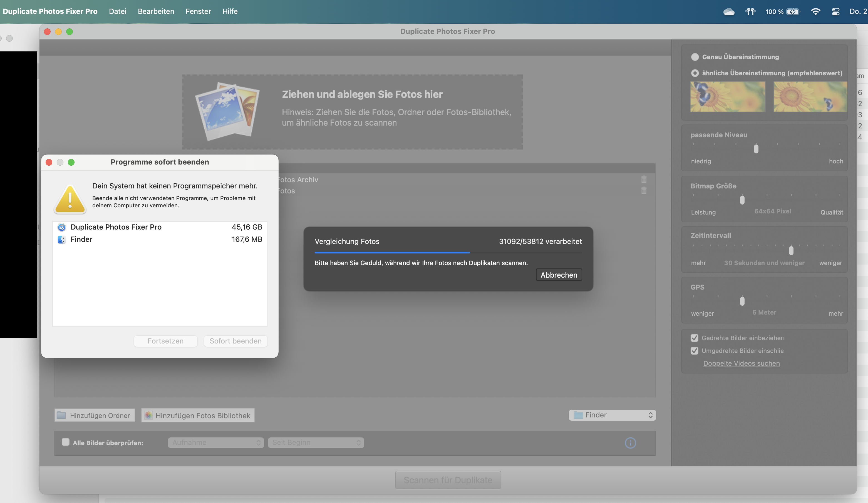
Task: Enable Alle Bilder überprüfen checkbox
Action: 65,442
